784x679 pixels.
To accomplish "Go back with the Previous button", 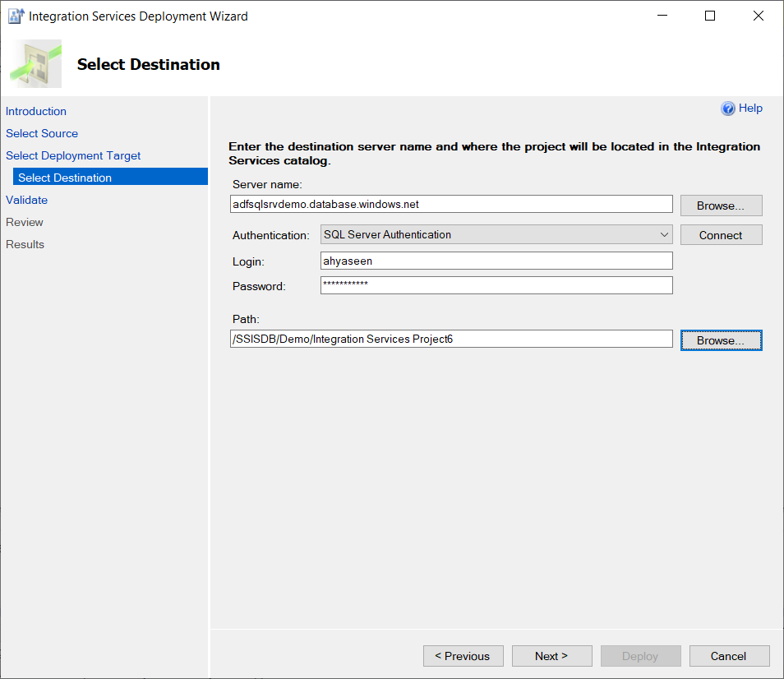I will (x=463, y=656).
